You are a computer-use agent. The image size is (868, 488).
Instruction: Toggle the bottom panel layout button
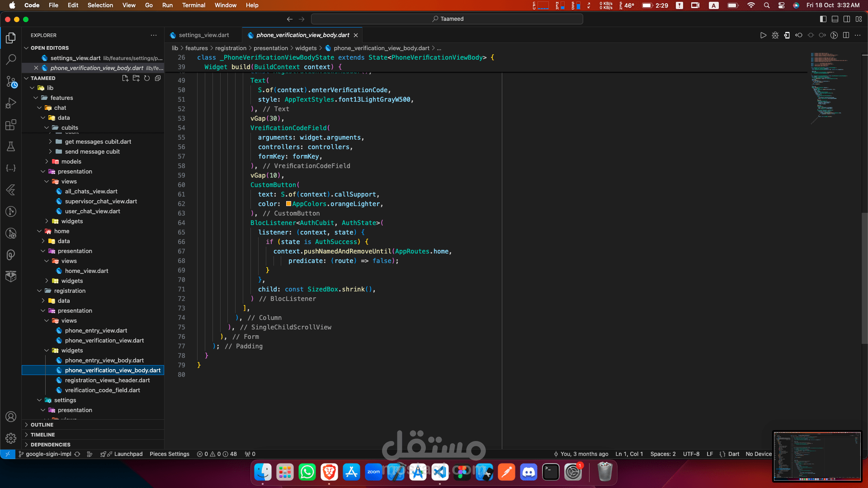click(x=835, y=19)
